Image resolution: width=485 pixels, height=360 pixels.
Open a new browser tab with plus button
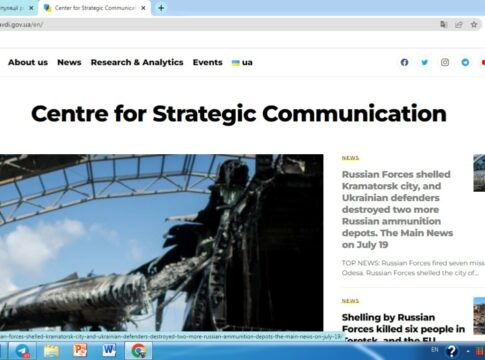(161, 8)
